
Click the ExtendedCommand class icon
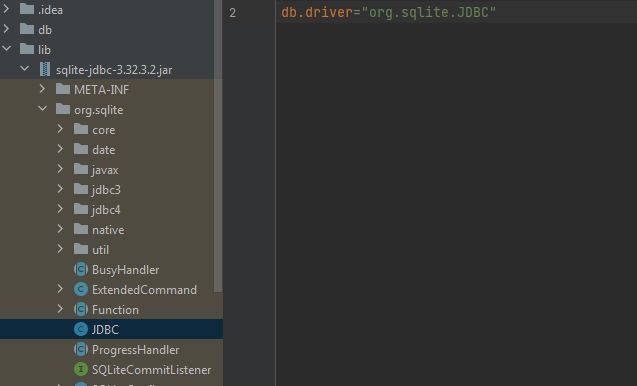tap(81, 289)
